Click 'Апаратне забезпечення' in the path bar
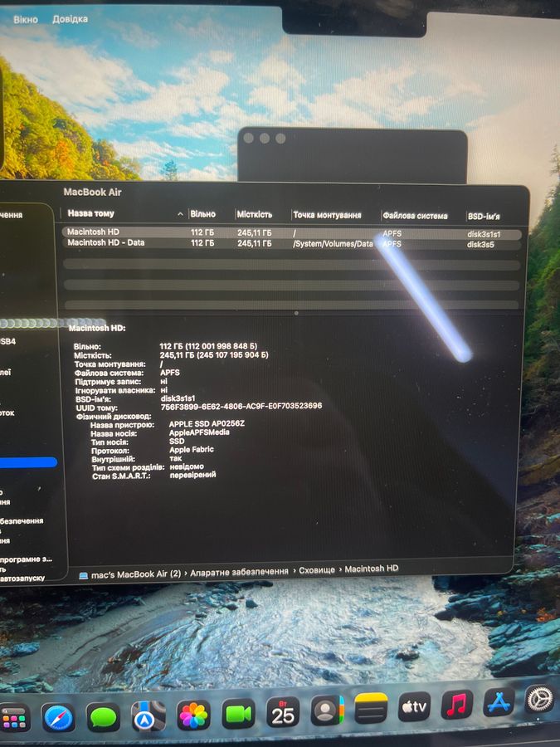Image resolution: width=560 pixels, height=747 pixels. [x=239, y=571]
